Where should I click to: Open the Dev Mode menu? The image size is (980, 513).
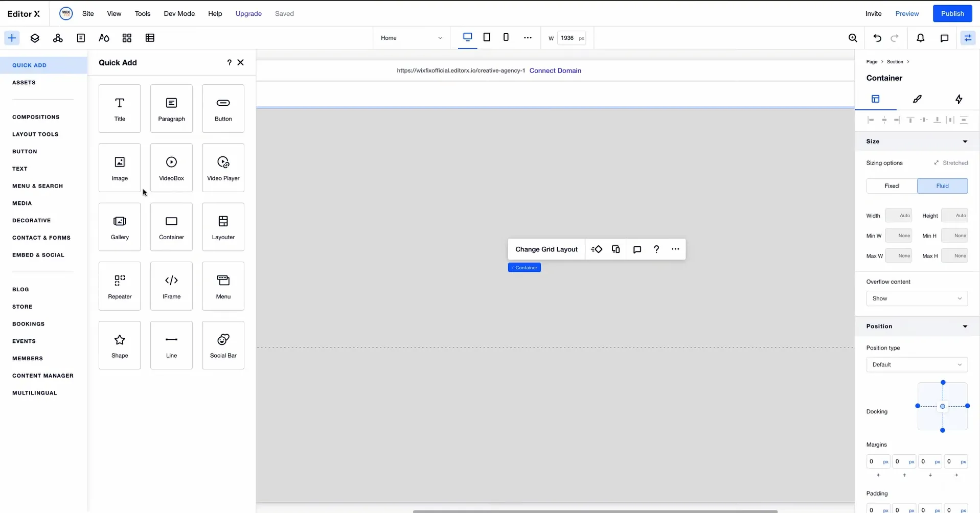(179, 14)
